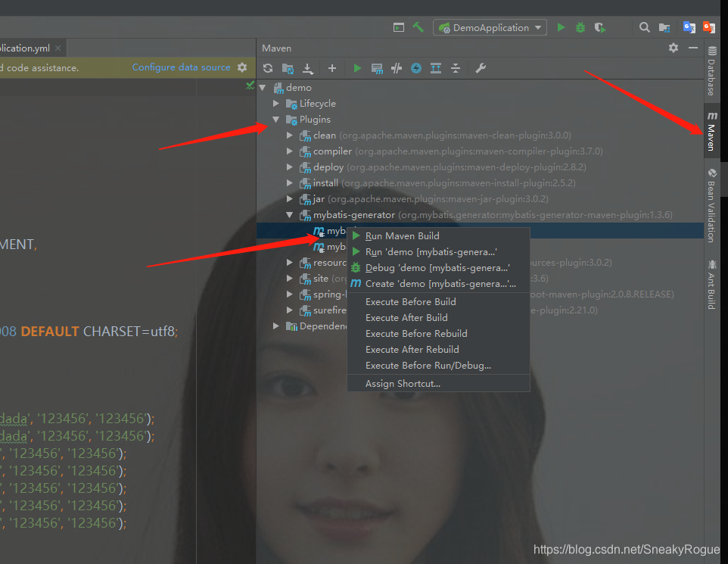Expand the deploy plugin node

[x=289, y=167]
